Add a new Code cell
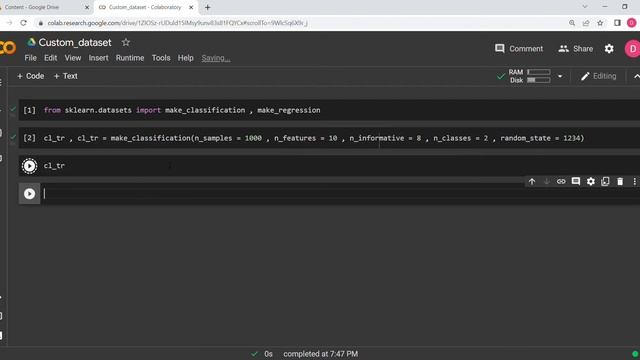 (31, 76)
